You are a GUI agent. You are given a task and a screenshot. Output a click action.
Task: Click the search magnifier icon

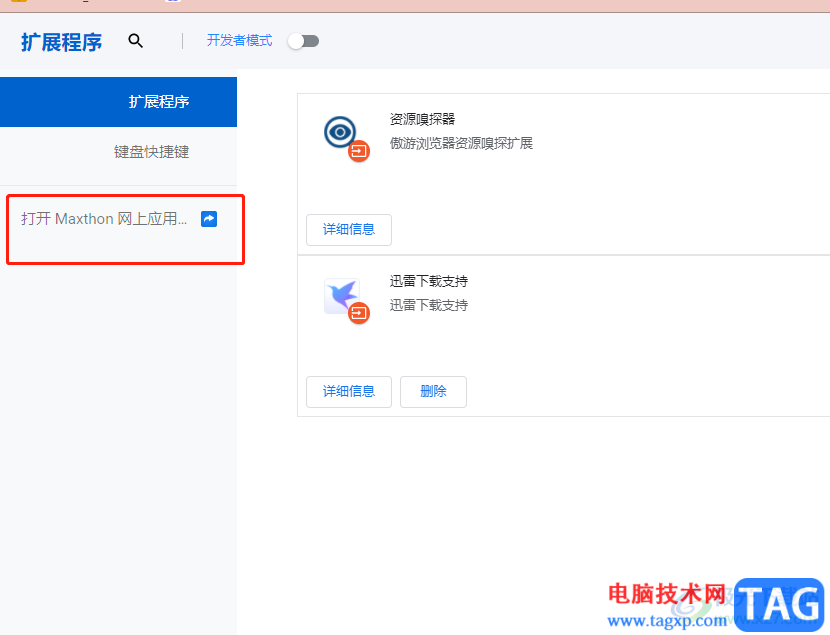tap(136, 41)
